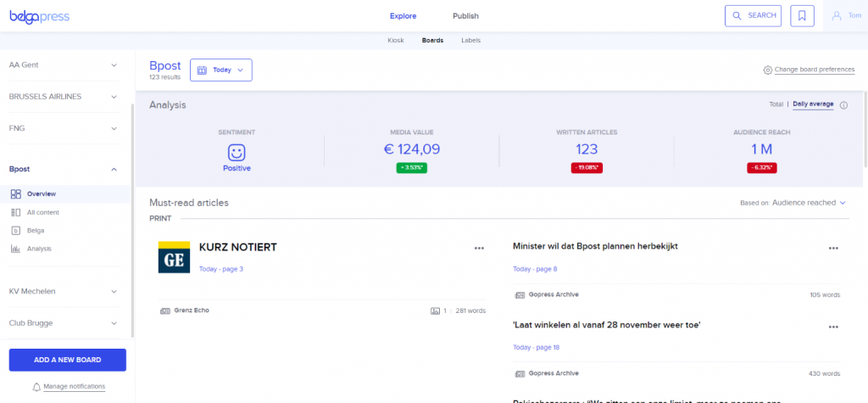
Task: Open the bookmarks icon button
Action: click(802, 16)
